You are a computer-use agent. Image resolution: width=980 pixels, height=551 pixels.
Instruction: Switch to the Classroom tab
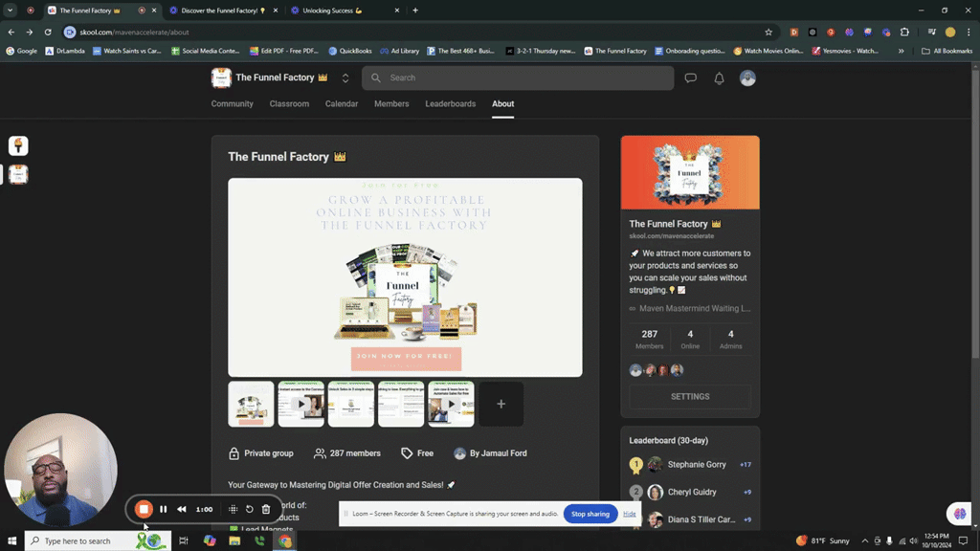pos(289,103)
